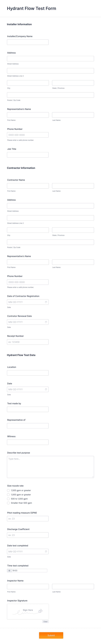This screenshot has width=101, height=644.
Task: Click the Location input field
Action: pyautogui.click(x=28, y=373)
